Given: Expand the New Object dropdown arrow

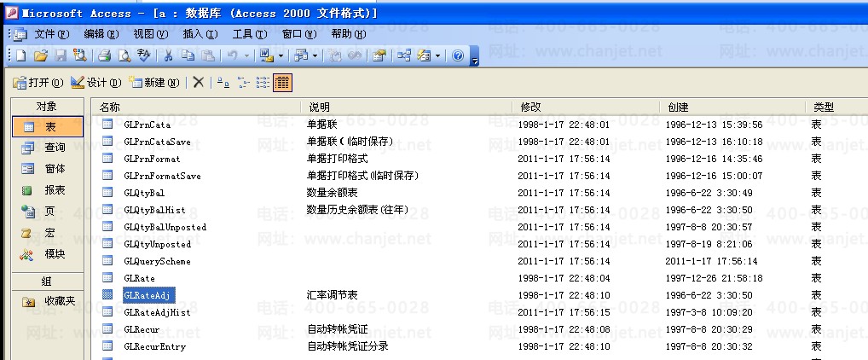Looking at the screenshot, I should [x=438, y=55].
